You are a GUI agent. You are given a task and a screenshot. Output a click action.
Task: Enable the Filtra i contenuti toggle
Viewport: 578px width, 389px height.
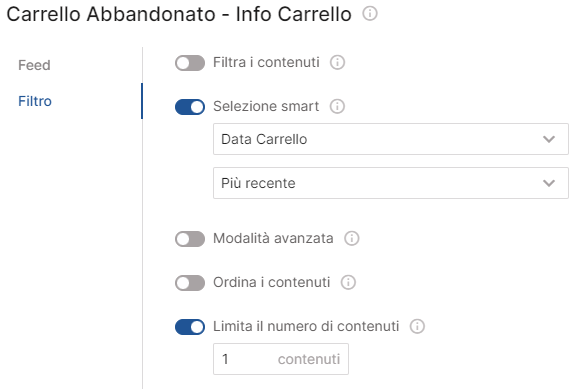(x=190, y=63)
